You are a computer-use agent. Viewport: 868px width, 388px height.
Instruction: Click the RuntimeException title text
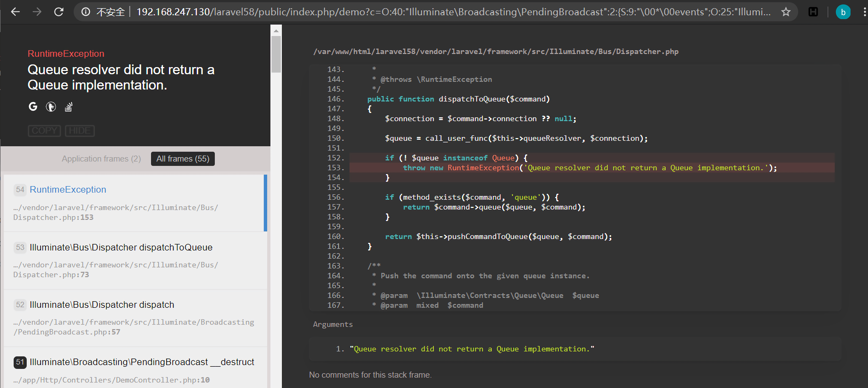click(66, 54)
